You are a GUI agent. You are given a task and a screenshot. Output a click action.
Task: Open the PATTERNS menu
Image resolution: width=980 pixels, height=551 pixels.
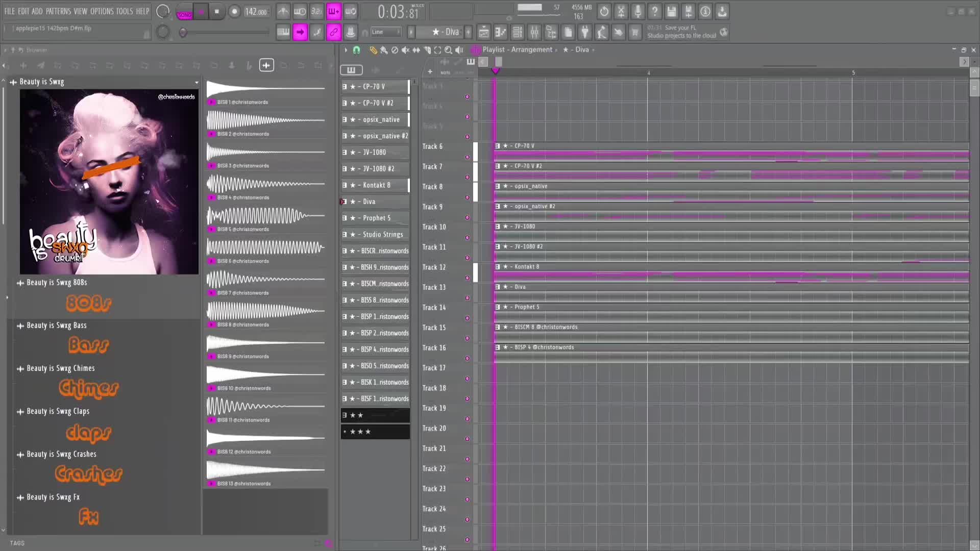click(x=58, y=11)
